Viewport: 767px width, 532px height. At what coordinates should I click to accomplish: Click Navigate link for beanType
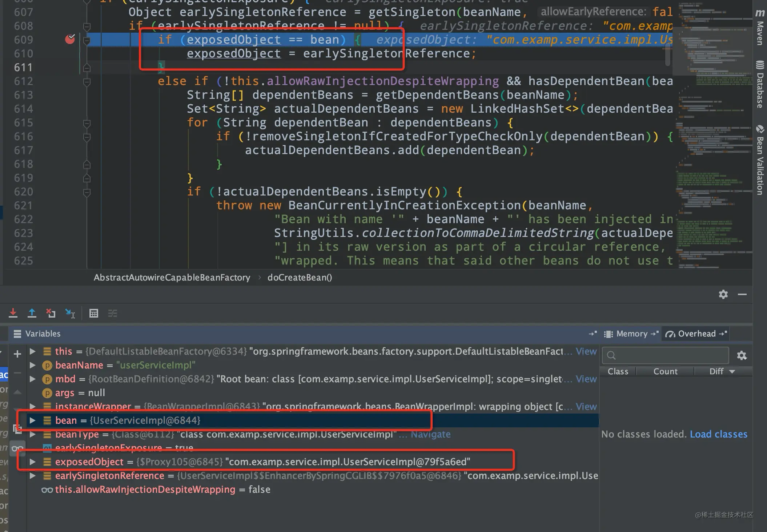point(430,434)
